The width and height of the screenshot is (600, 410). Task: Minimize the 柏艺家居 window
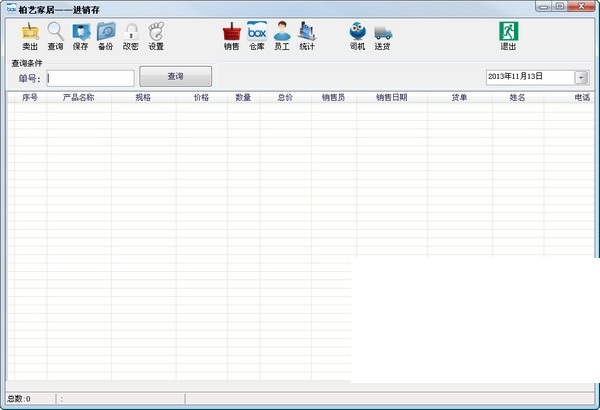(x=544, y=6)
